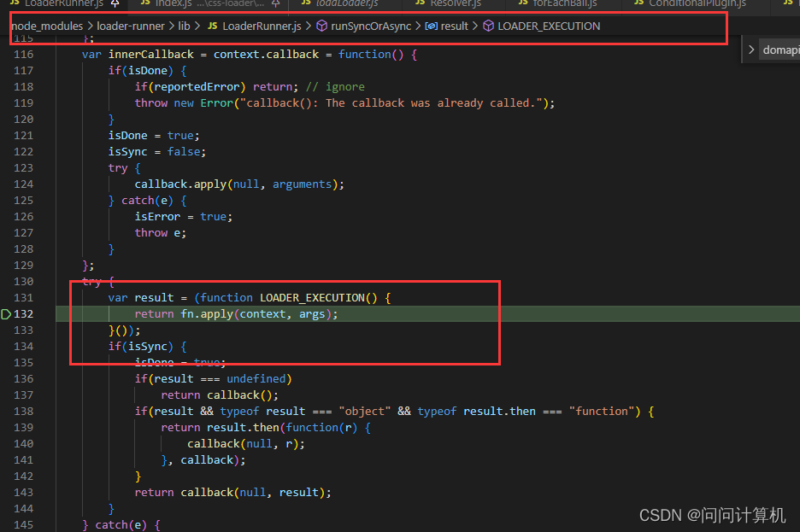Click "callback(null, result);" on line 143
The width and height of the screenshot is (800, 532).
(x=256, y=492)
